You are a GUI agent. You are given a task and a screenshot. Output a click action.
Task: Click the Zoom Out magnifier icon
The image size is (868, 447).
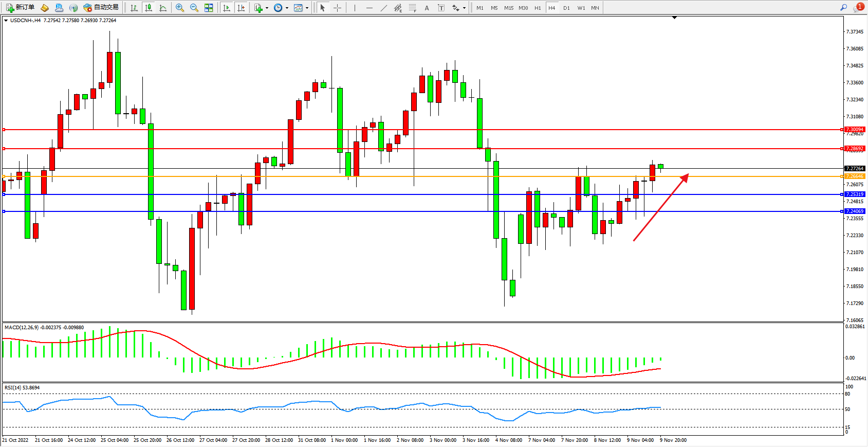194,8
